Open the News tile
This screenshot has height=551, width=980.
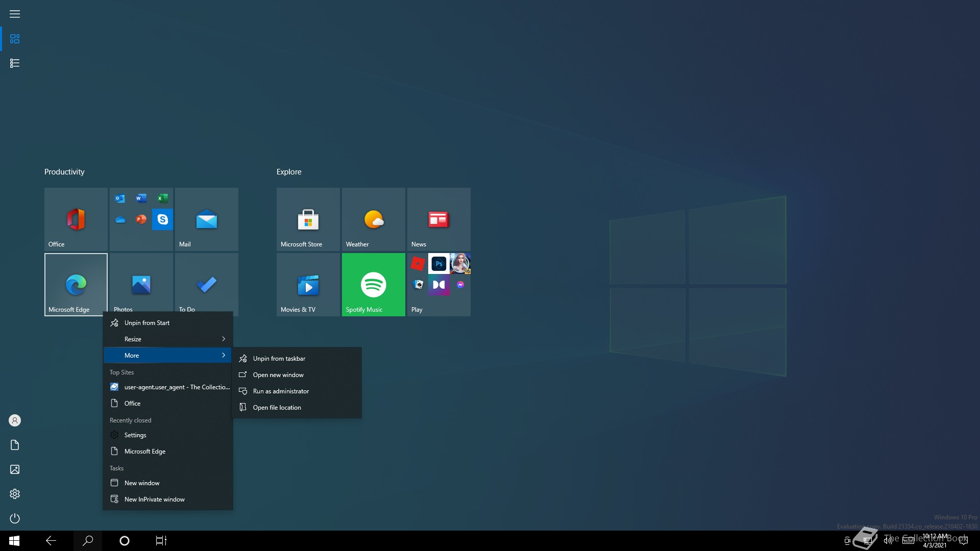pos(439,219)
